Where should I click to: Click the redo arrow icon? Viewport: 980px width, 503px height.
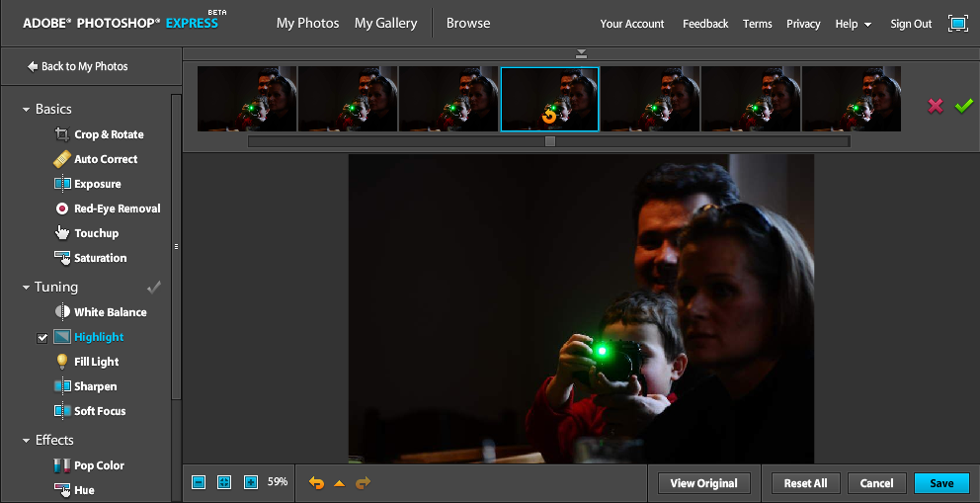pyautogui.click(x=363, y=483)
